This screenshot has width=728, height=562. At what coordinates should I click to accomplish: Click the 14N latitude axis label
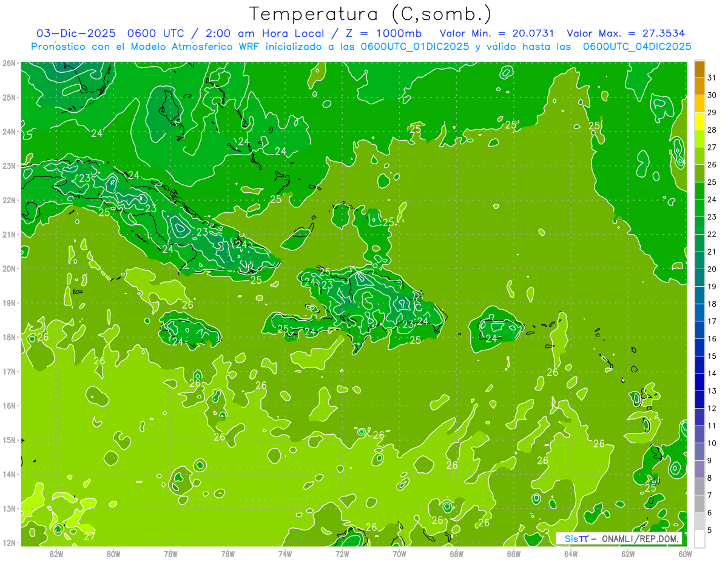[9, 474]
